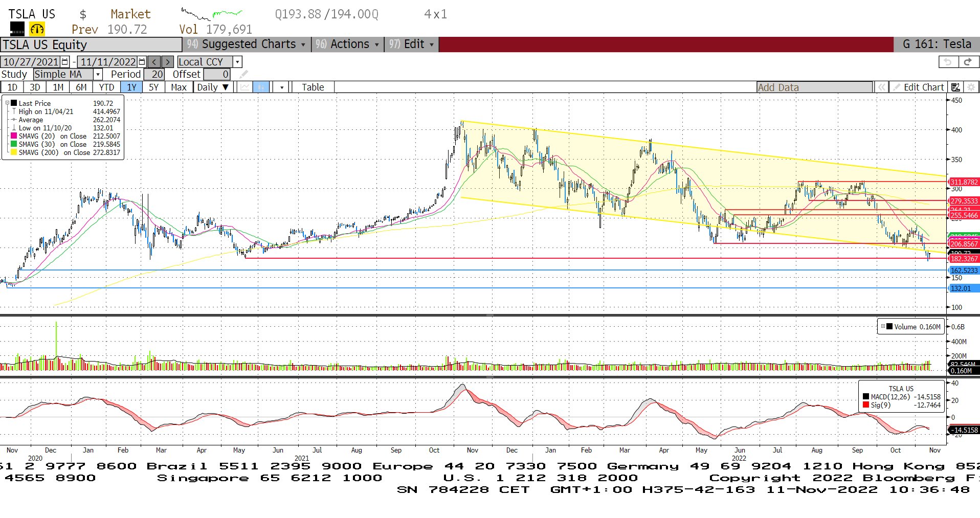Click the yellow gauge icon under TSLA
Viewport: 980px width, 518px height.
[37, 29]
